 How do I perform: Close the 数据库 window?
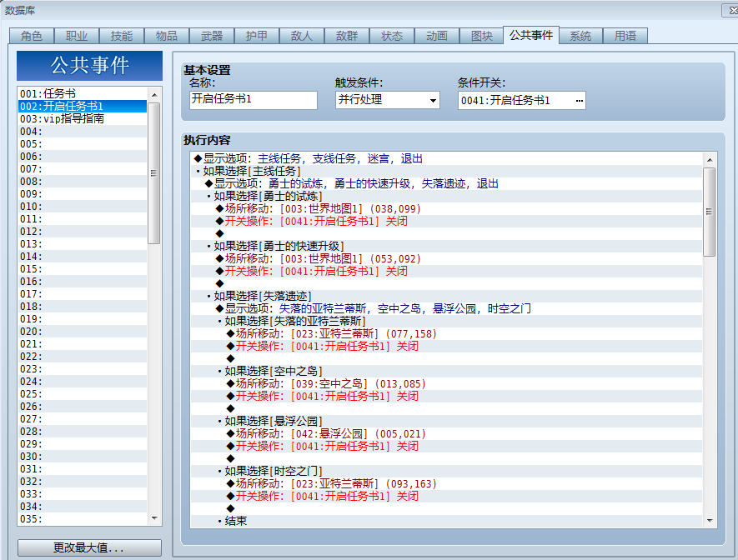[x=730, y=10]
